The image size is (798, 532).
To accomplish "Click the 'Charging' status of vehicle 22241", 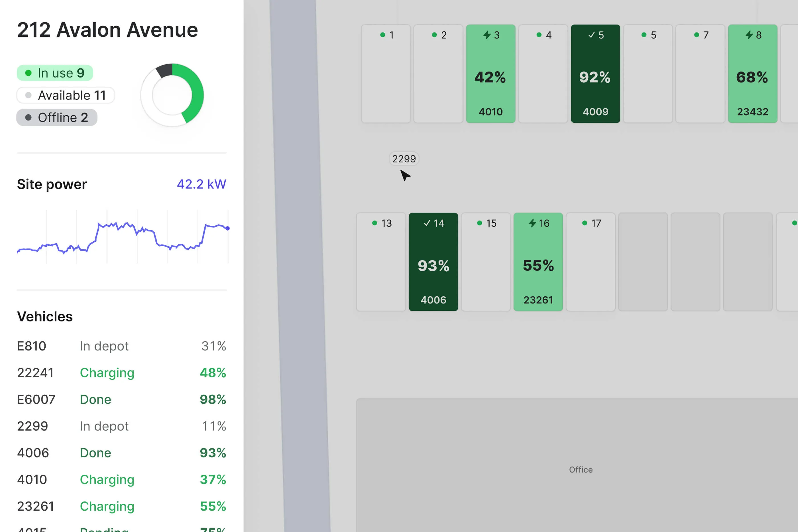I will tap(107, 372).
